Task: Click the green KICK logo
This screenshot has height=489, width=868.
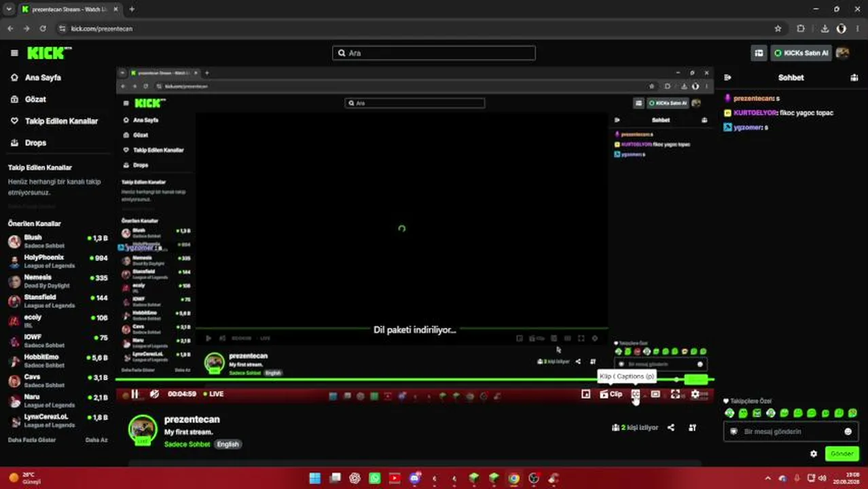Action: [49, 53]
